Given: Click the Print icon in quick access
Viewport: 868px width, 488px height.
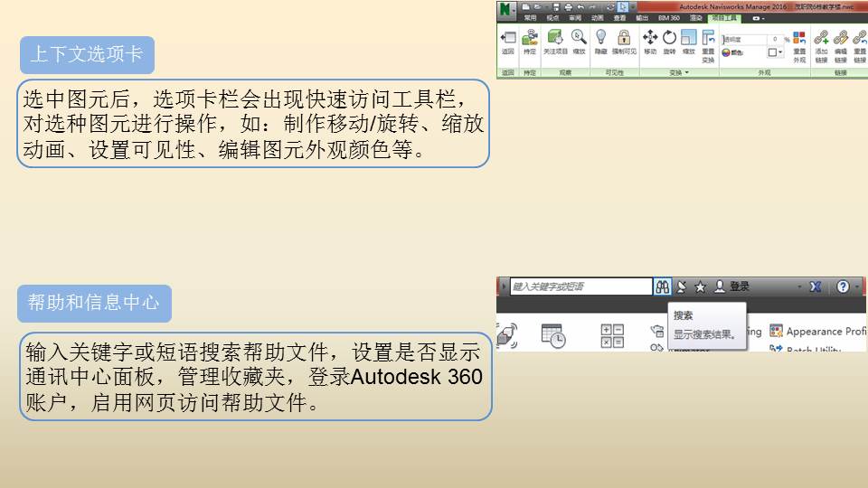Looking at the screenshot, I should (x=569, y=7).
